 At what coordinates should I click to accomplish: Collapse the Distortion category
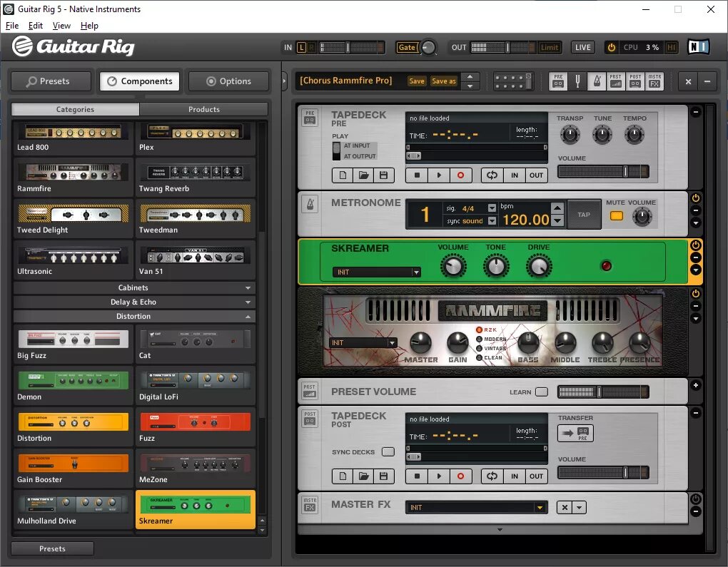pyautogui.click(x=134, y=317)
